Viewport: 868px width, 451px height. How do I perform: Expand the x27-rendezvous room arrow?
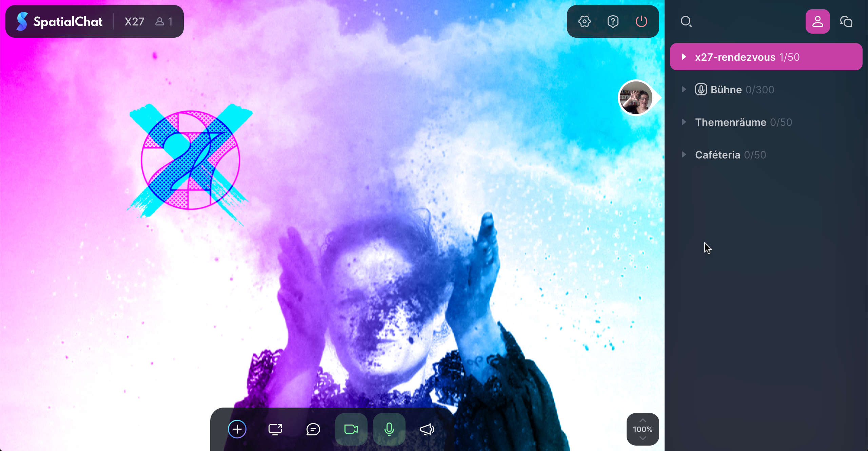684,57
